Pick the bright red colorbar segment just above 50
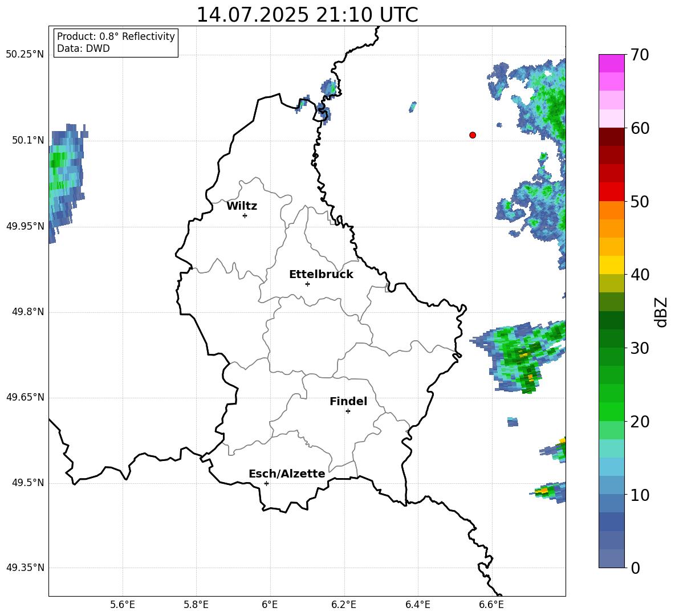675x616 pixels. coord(611,192)
